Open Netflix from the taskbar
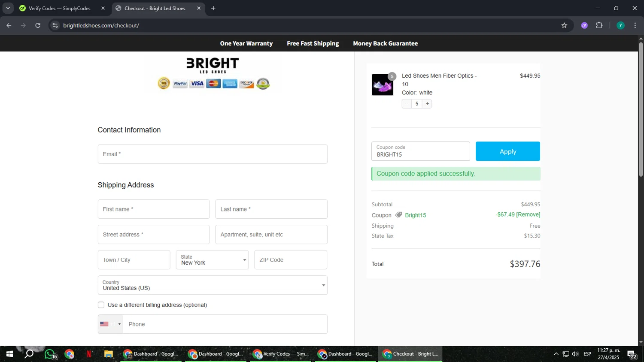The height and width of the screenshot is (362, 644). click(x=89, y=354)
